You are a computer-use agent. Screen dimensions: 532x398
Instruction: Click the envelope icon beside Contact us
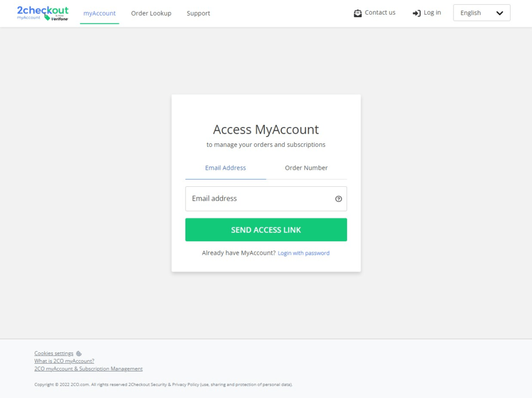pyautogui.click(x=357, y=13)
